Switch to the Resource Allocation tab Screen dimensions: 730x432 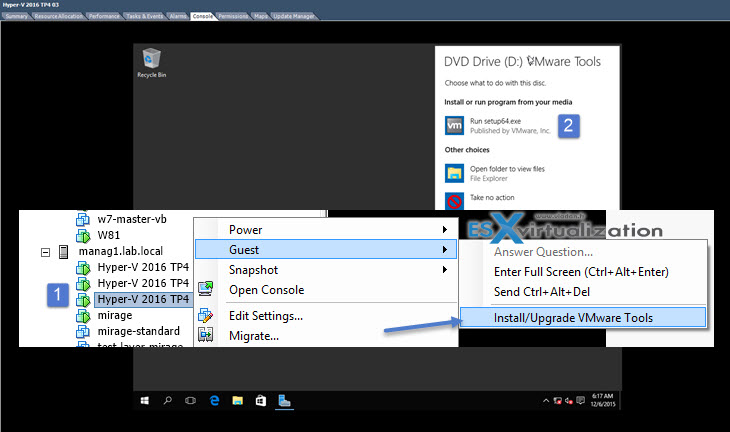click(x=59, y=16)
